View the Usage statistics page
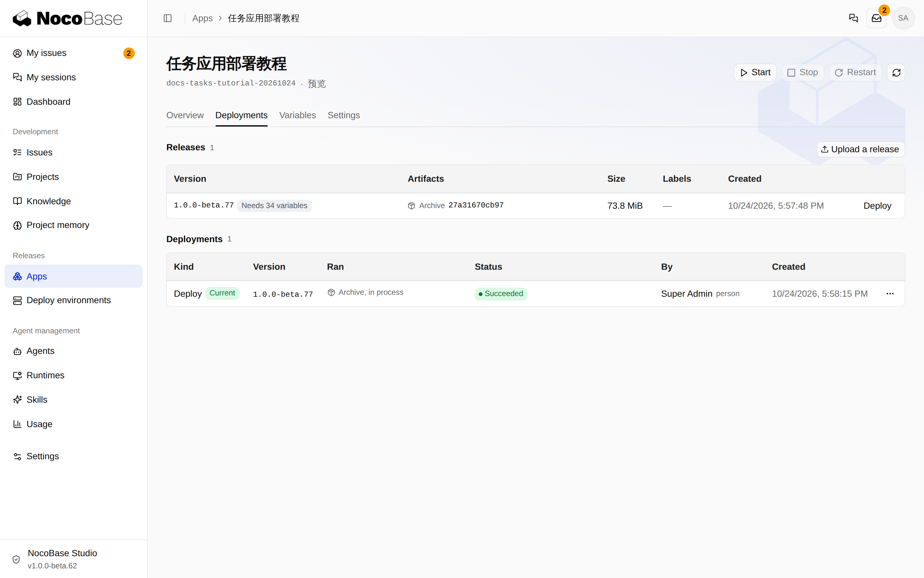This screenshot has width=924, height=578. coord(73,424)
